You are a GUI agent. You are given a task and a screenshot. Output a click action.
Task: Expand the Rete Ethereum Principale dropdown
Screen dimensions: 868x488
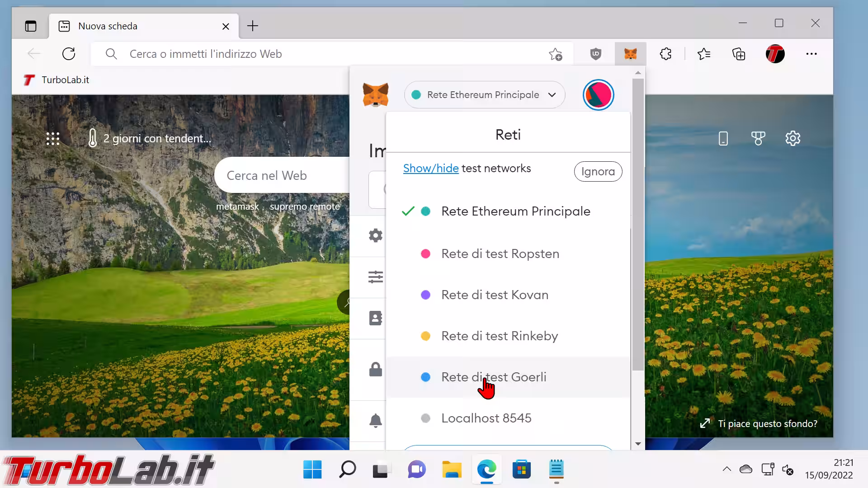pos(484,95)
